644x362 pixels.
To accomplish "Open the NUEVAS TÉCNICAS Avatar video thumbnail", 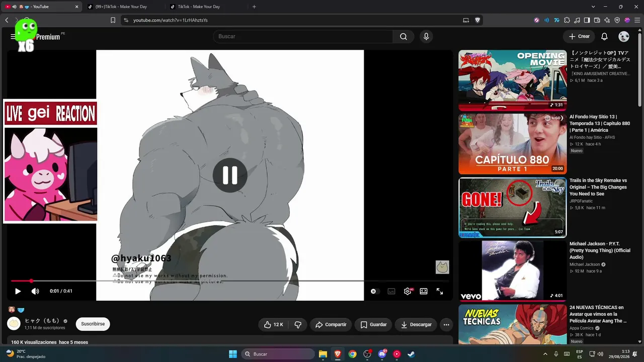I will 512,324.
